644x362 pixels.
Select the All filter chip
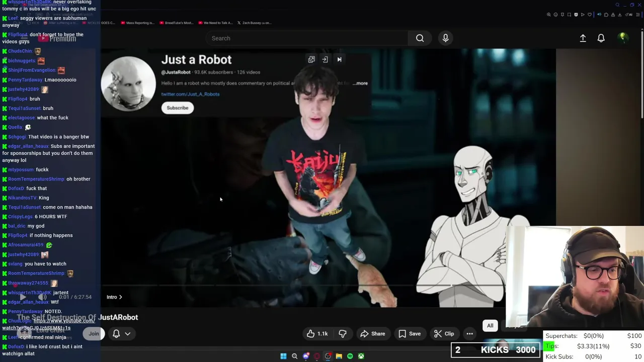pyautogui.click(x=490, y=326)
